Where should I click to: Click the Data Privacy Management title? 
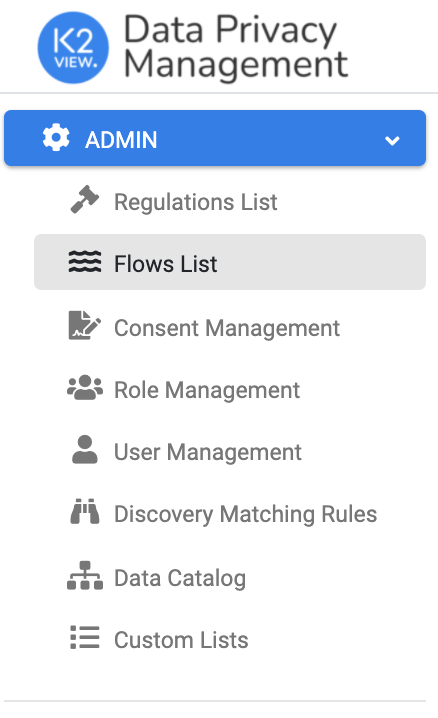tap(236, 47)
